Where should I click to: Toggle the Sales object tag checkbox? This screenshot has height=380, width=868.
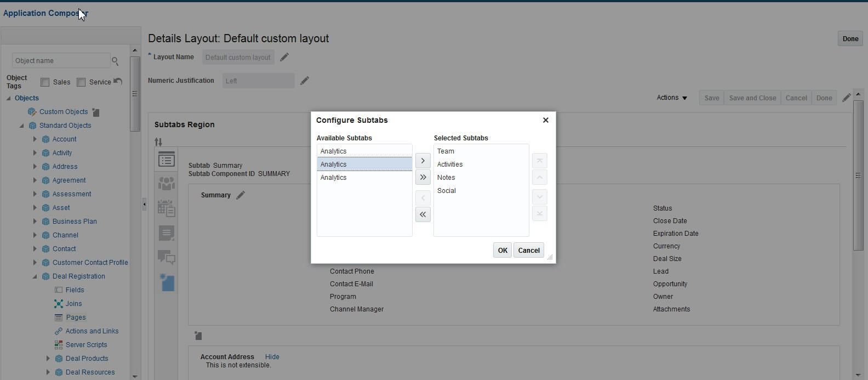(45, 82)
